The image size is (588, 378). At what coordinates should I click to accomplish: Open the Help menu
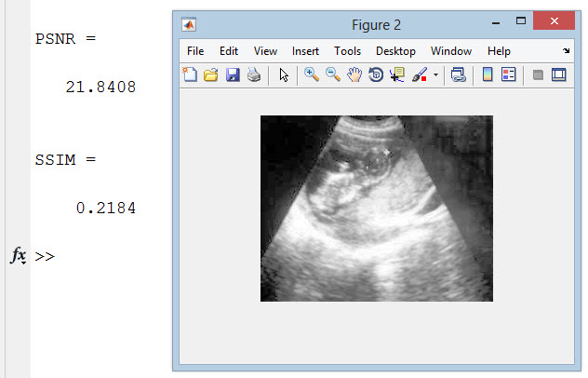coord(499,51)
